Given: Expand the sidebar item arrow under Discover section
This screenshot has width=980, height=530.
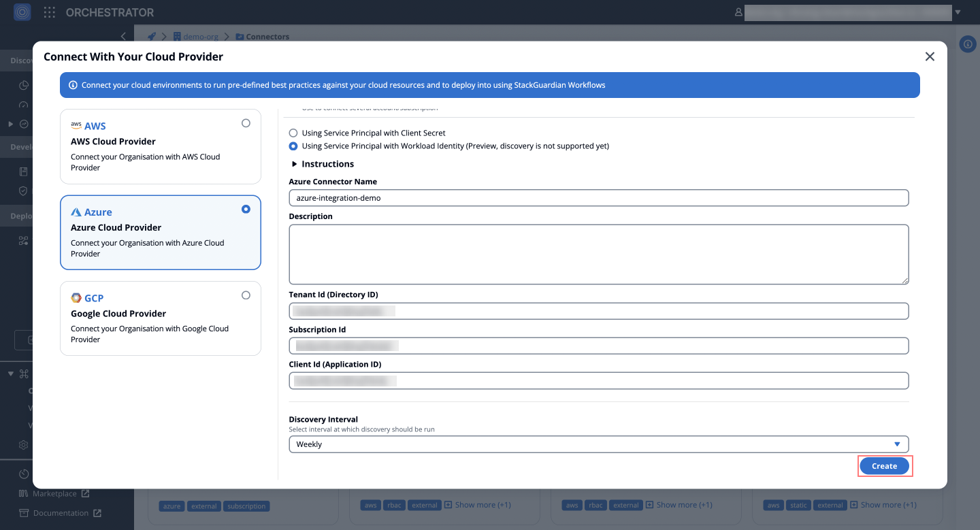Looking at the screenshot, I should (10, 125).
